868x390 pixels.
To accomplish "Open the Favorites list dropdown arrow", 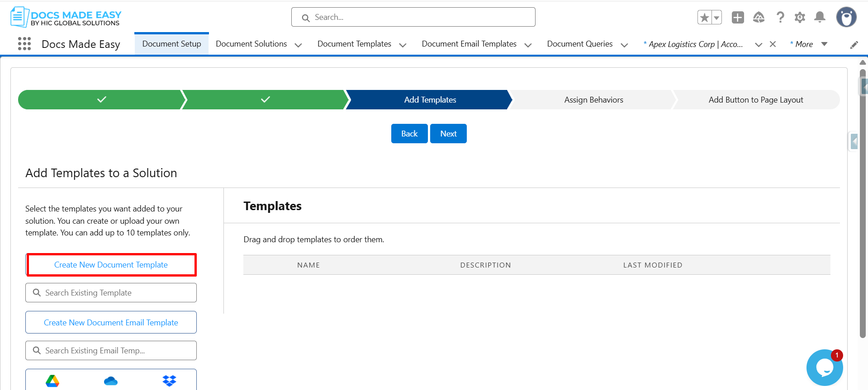I will [716, 17].
